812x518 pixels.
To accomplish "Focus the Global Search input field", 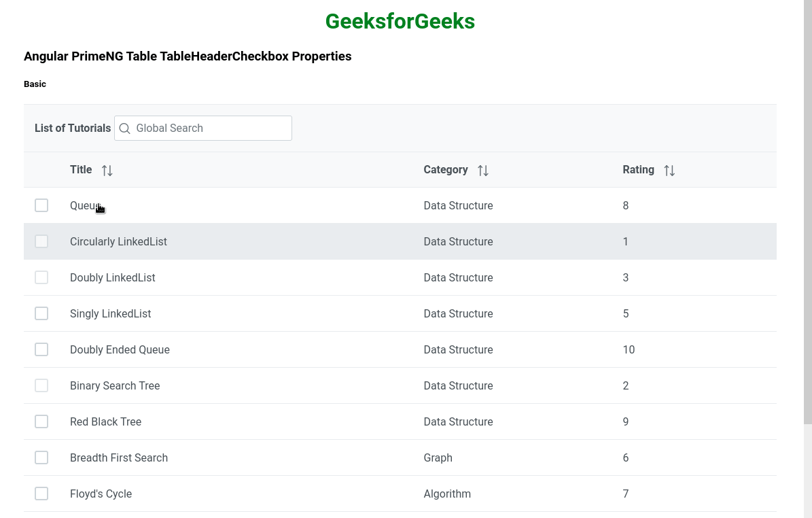I will pos(211,128).
